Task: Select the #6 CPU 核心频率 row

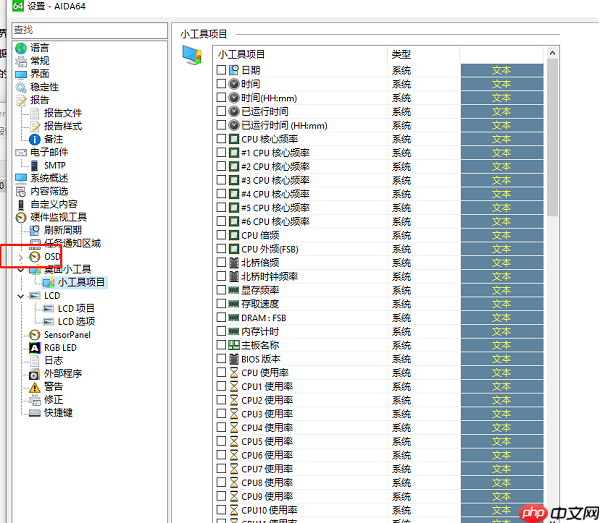Action: [x=275, y=222]
